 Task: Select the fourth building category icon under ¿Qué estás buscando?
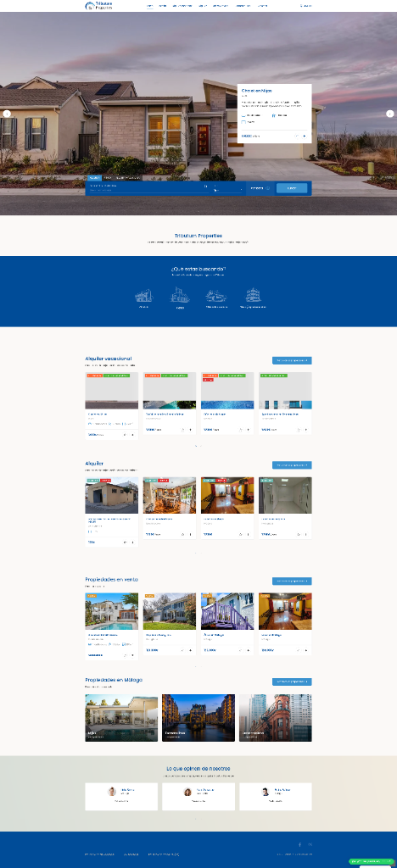253,295
